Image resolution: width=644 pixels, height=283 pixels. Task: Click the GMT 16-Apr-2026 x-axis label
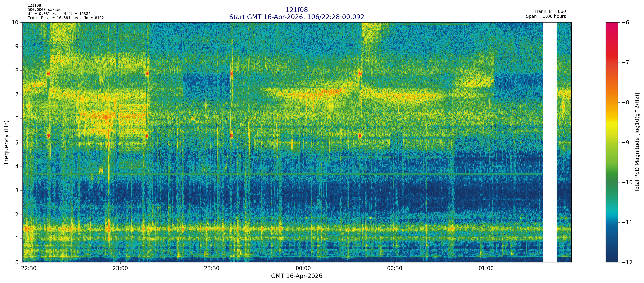point(297,276)
